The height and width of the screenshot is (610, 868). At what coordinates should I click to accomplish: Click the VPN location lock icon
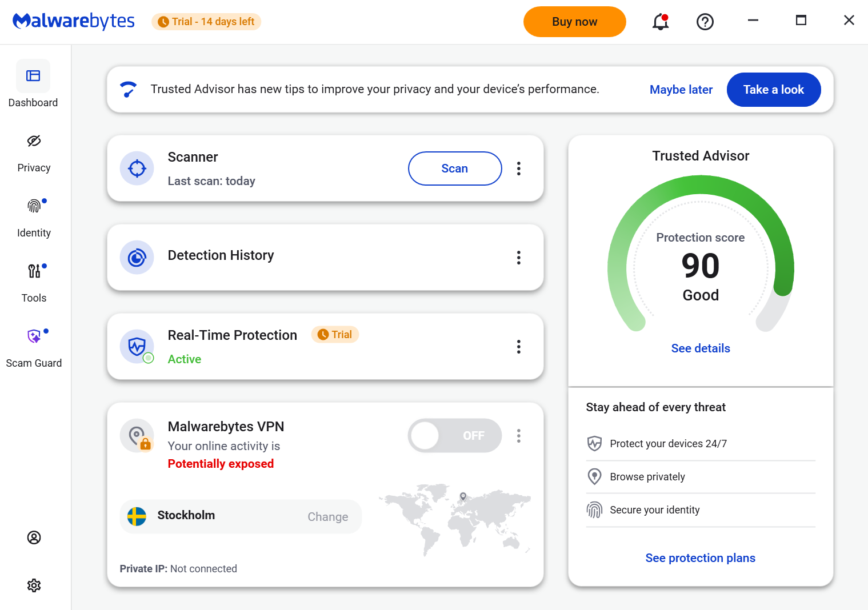[137, 436]
